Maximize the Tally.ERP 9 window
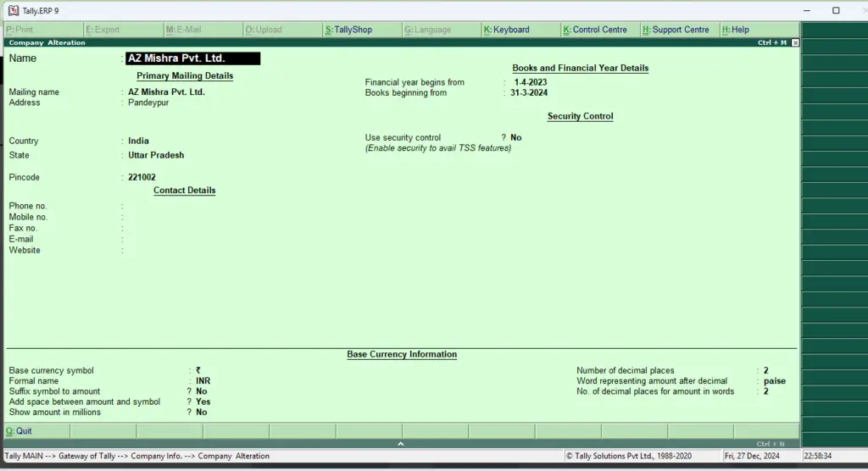This screenshot has height=471, width=868. click(x=836, y=10)
